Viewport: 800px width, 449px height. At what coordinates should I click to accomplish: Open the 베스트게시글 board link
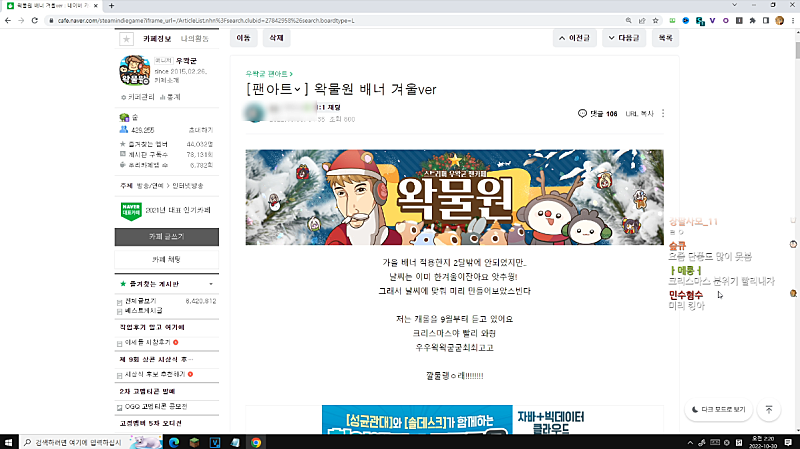(143, 310)
